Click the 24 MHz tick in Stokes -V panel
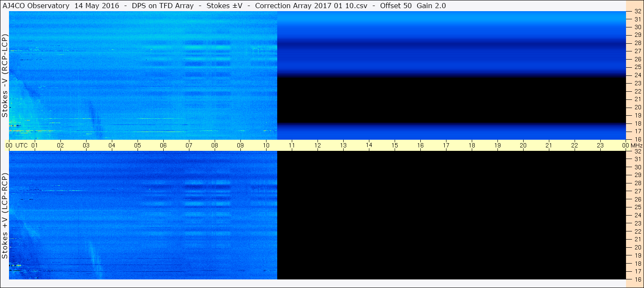 [638, 75]
